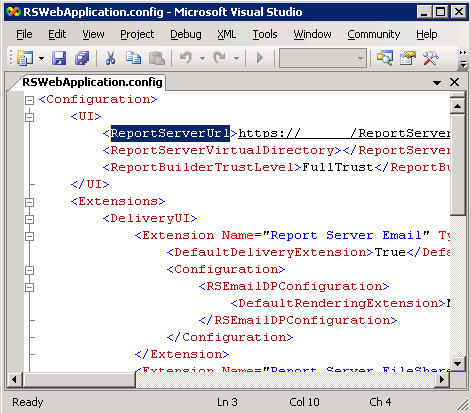Click the DefaultRenderingExtension opening tag
Image resolution: width=471 pixels, height=413 pixels.
338,303
